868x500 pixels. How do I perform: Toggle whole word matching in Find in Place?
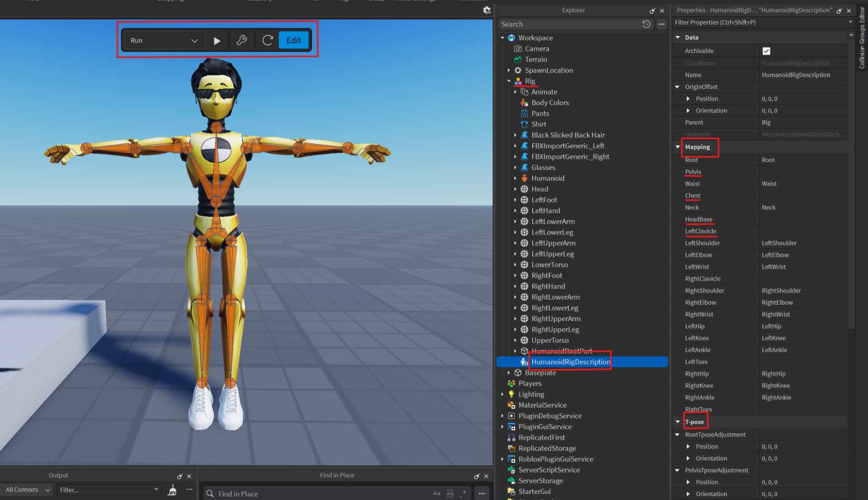coord(450,493)
